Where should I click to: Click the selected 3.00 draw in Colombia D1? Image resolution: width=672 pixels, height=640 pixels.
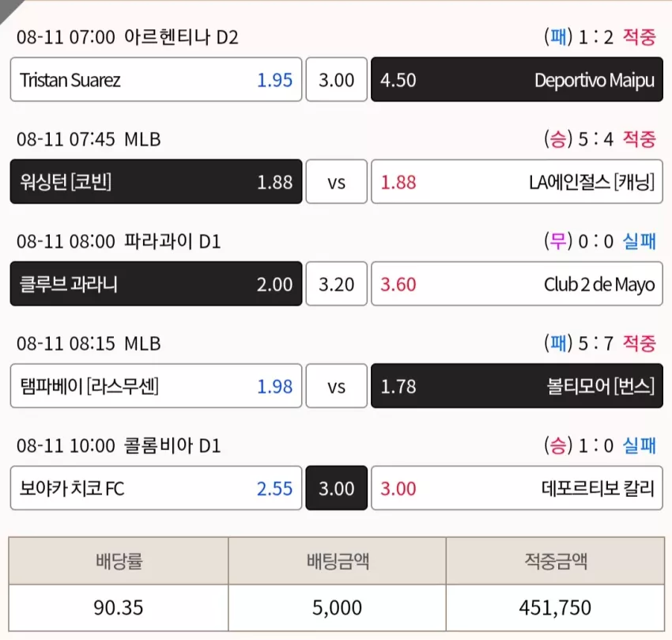click(x=337, y=488)
